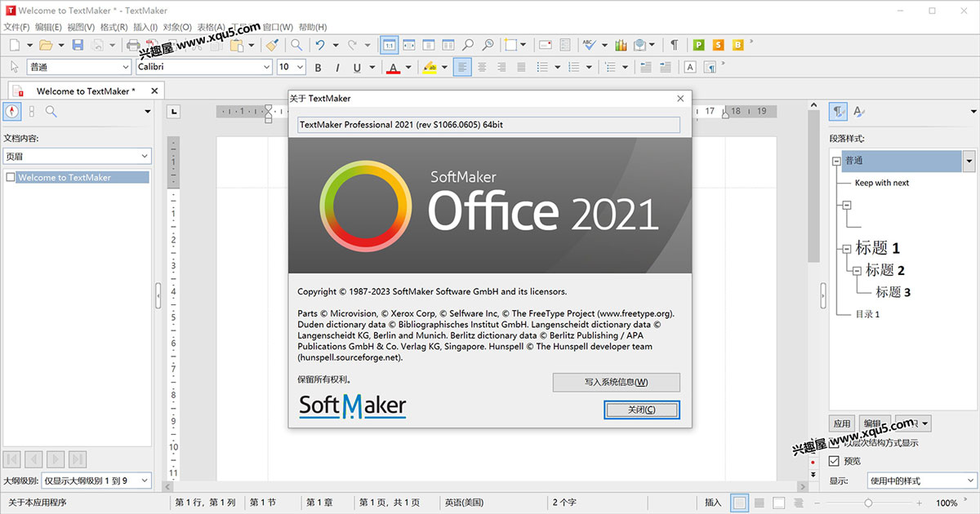Open the paragraph style 普通 dropdown in toolbar
Viewport: 980px width, 514px height.
(126, 67)
